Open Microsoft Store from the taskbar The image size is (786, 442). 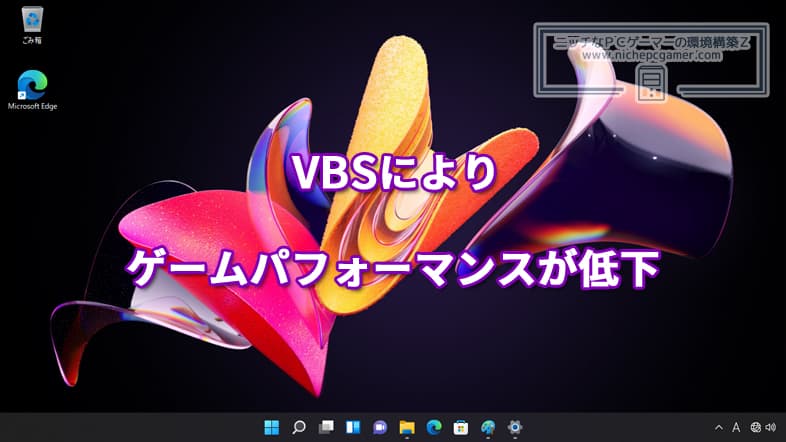click(461, 427)
